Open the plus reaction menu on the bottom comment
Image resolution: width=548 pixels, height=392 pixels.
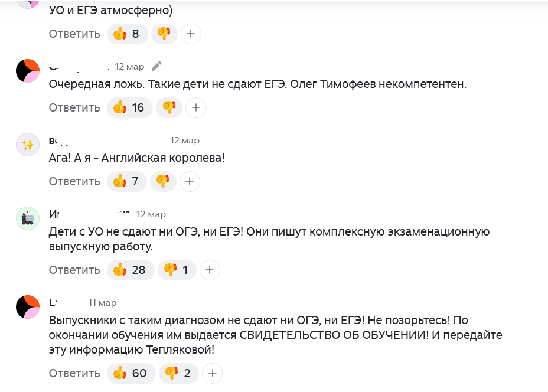coord(212,373)
